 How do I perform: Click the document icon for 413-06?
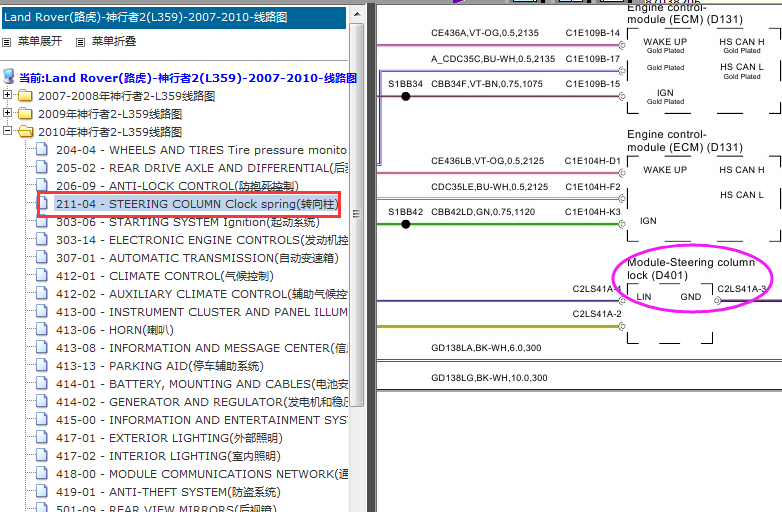42,329
